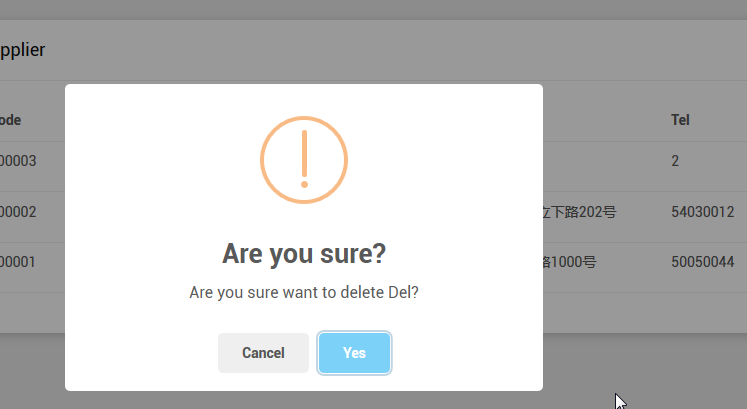
Task: Click the empty table footer under the last row
Action: coord(640,312)
